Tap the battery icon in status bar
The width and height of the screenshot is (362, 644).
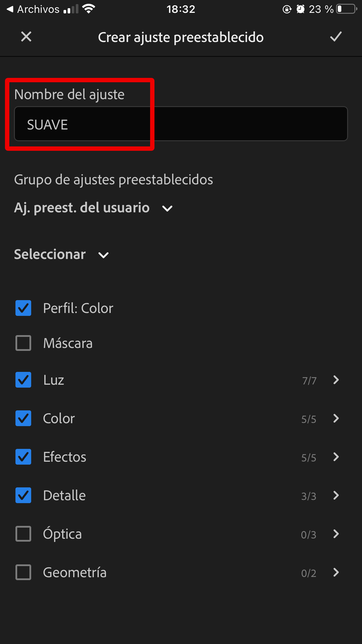[x=347, y=9]
